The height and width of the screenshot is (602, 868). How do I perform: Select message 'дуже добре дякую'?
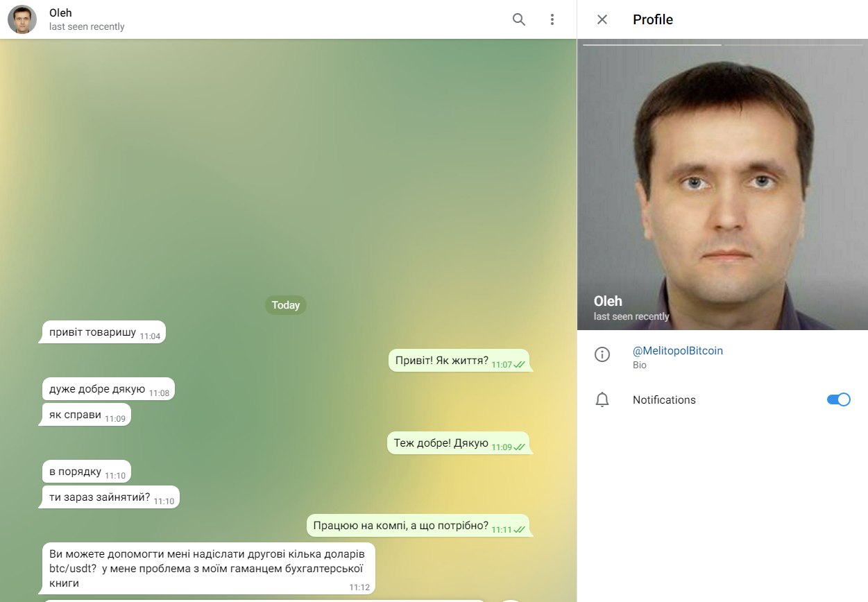click(108, 389)
